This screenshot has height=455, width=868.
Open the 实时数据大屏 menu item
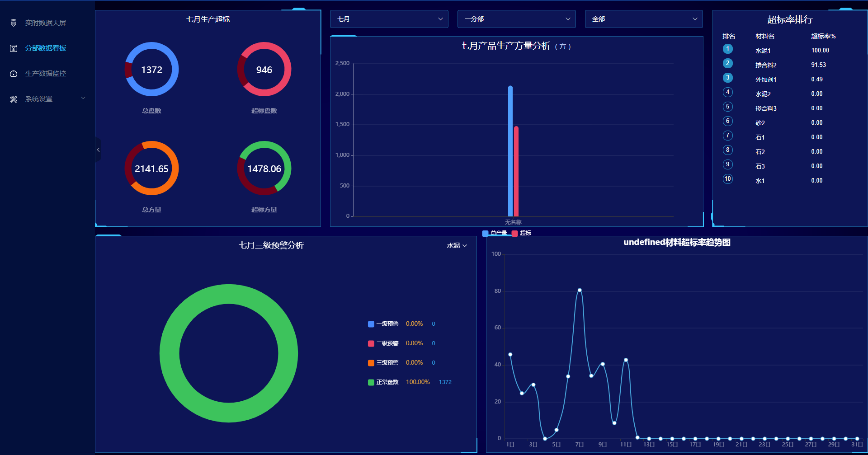pyautogui.click(x=46, y=23)
